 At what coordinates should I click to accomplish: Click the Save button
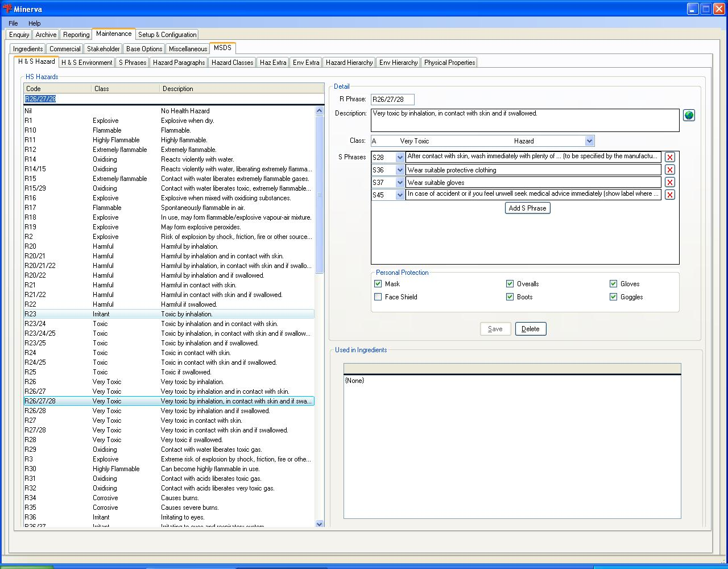coord(495,329)
